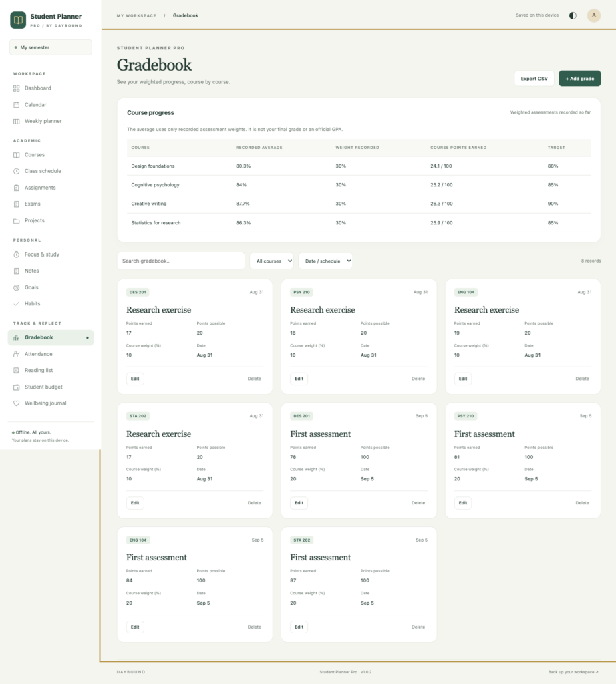Click the Target column header
616x684 pixels.
click(557, 148)
